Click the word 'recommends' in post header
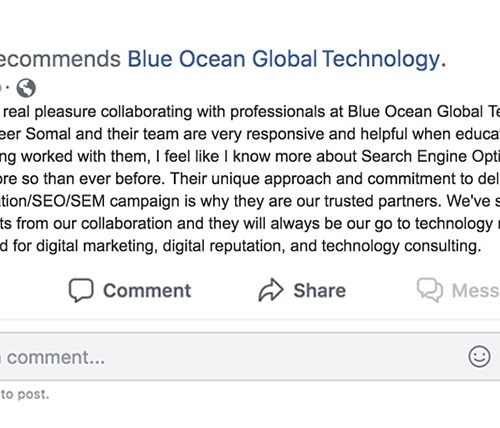Image resolution: width=500 pixels, height=428 pixels. click(60, 59)
